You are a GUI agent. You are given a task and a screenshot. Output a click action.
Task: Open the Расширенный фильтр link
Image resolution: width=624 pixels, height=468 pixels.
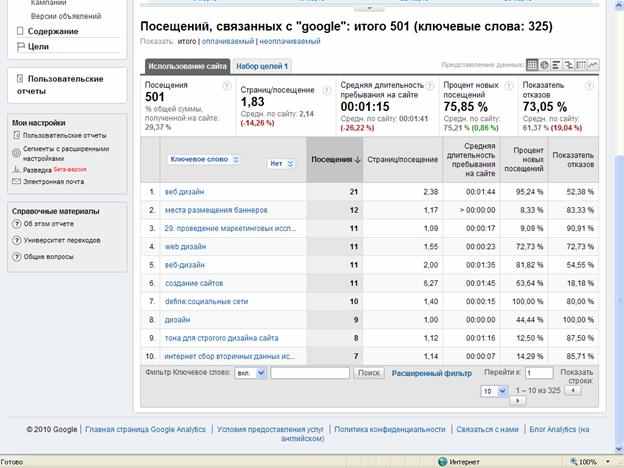tap(432, 373)
